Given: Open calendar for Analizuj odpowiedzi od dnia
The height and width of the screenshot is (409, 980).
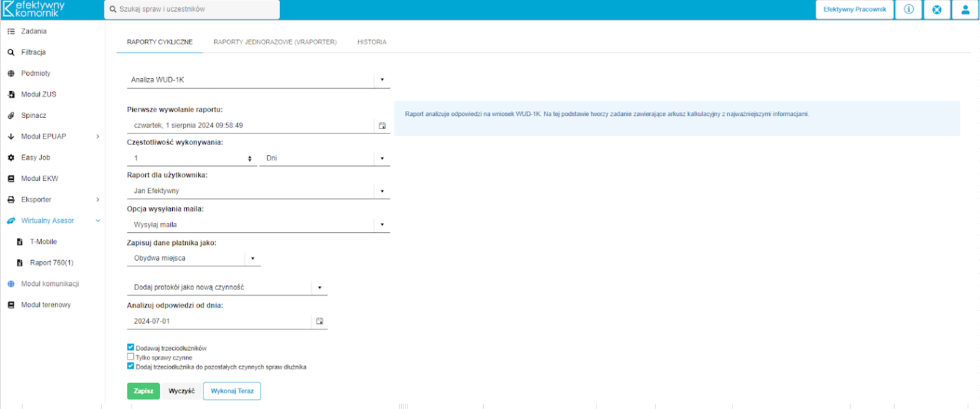Looking at the screenshot, I should [x=320, y=321].
